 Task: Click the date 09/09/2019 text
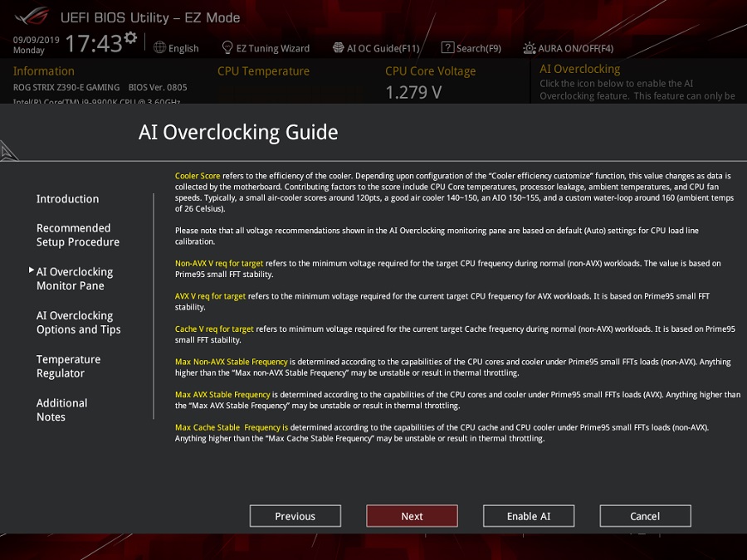pos(37,40)
